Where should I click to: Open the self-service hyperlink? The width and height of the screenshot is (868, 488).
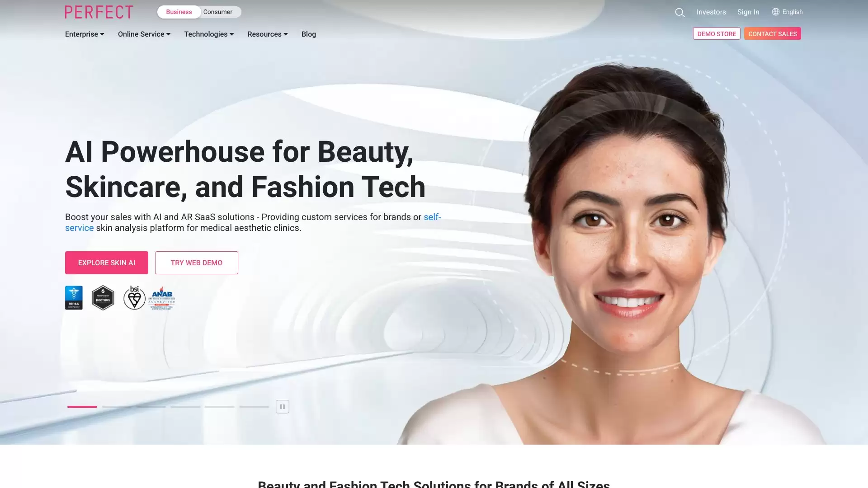tap(432, 217)
